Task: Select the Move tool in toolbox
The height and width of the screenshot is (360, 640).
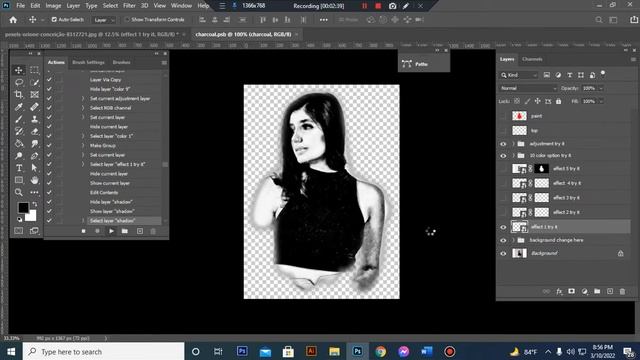Action: tap(19, 70)
